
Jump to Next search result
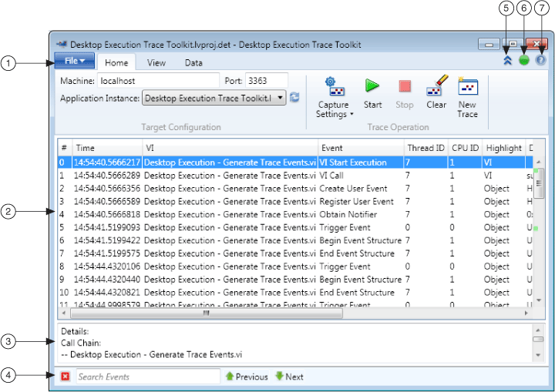coord(289,377)
